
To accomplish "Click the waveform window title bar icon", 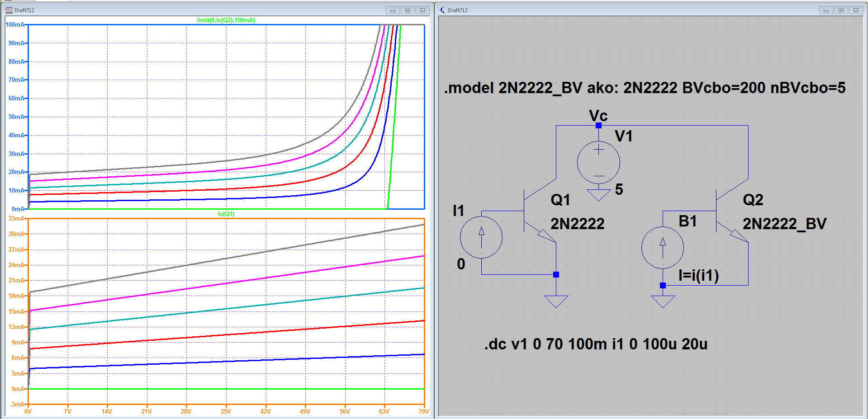I will point(9,10).
